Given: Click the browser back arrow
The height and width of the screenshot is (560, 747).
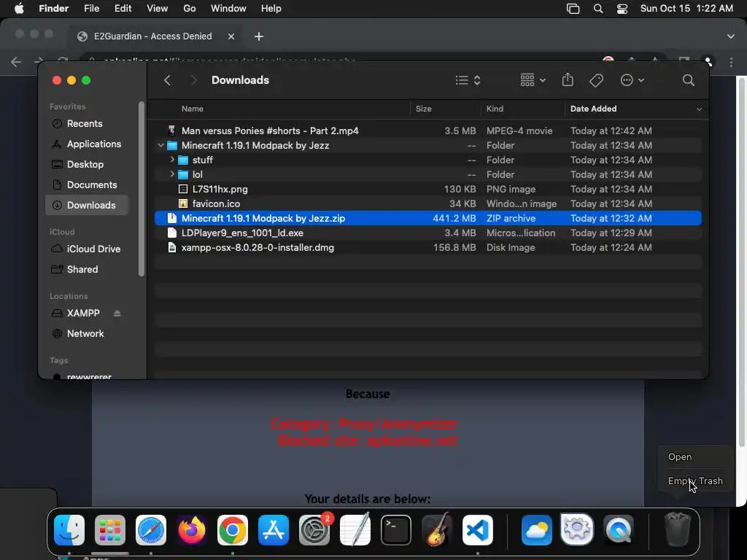Looking at the screenshot, I should [16, 61].
